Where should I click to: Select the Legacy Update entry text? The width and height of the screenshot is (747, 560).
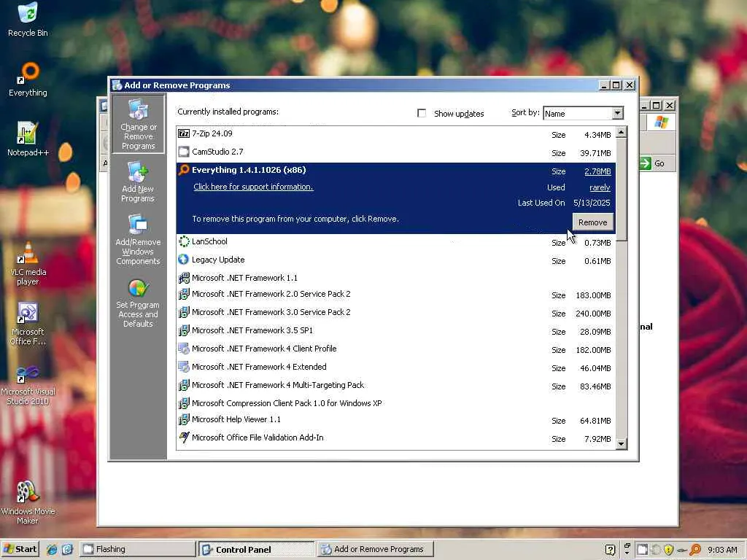coord(218,260)
